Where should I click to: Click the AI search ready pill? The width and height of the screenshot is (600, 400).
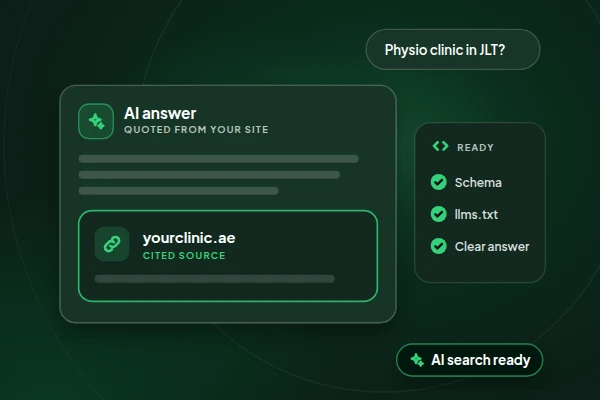pyautogui.click(x=470, y=360)
